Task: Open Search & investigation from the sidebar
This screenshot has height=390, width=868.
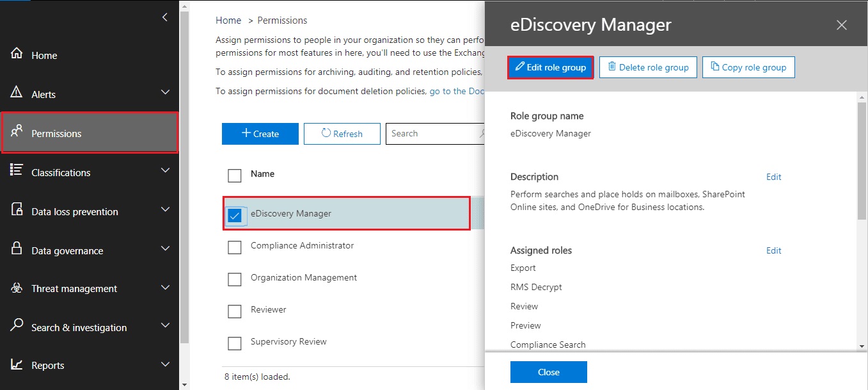Action: 79,327
